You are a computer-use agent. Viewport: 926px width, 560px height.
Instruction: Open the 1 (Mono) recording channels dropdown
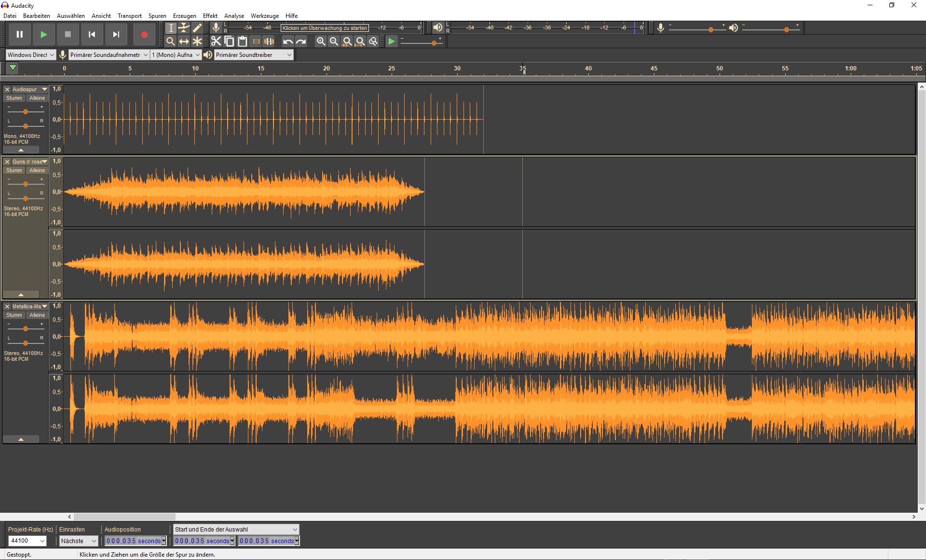click(176, 55)
